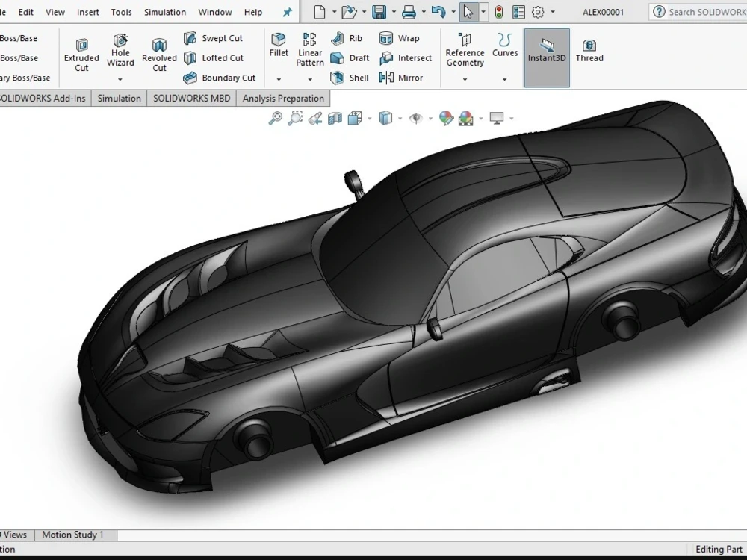Click the Zoom to Fit icon
This screenshot has height=560, width=747.
tap(276, 118)
